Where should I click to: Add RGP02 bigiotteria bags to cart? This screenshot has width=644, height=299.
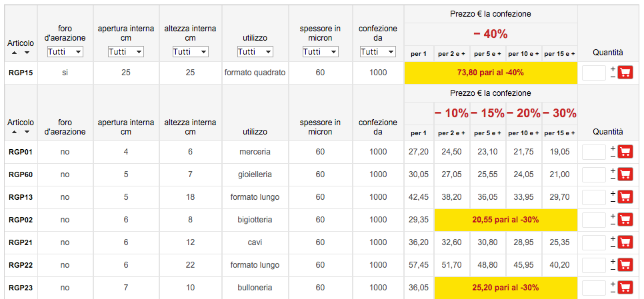[625, 220]
